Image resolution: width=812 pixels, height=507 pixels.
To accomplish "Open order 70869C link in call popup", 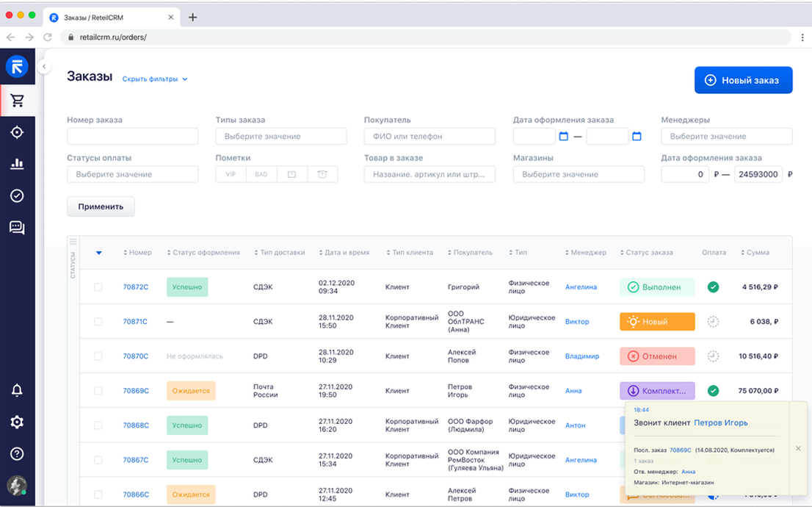I will [x=681, y=450].
